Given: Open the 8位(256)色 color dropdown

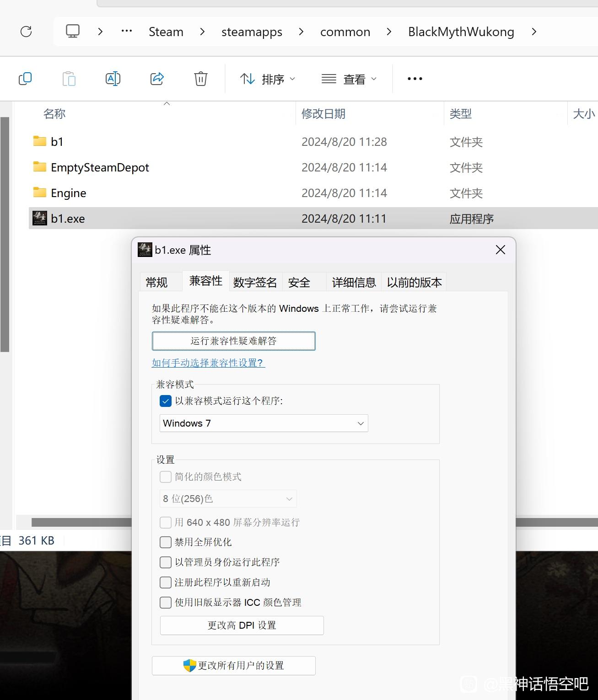Looking at the screenshot, I should pyautogui.click(x=228, y=499).
